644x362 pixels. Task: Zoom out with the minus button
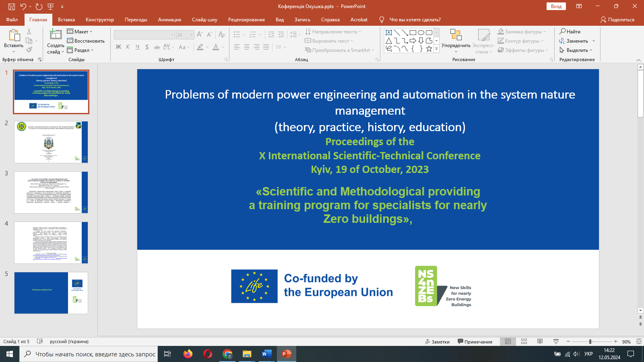coord(568,341)
